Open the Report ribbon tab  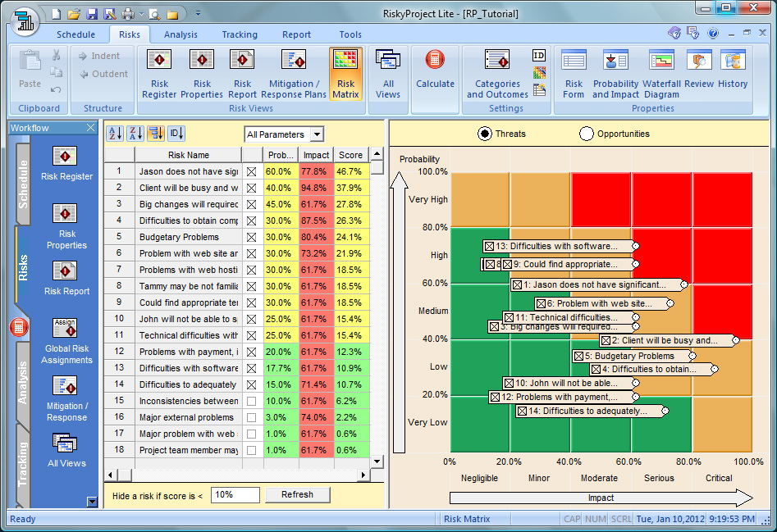point(296,34)
